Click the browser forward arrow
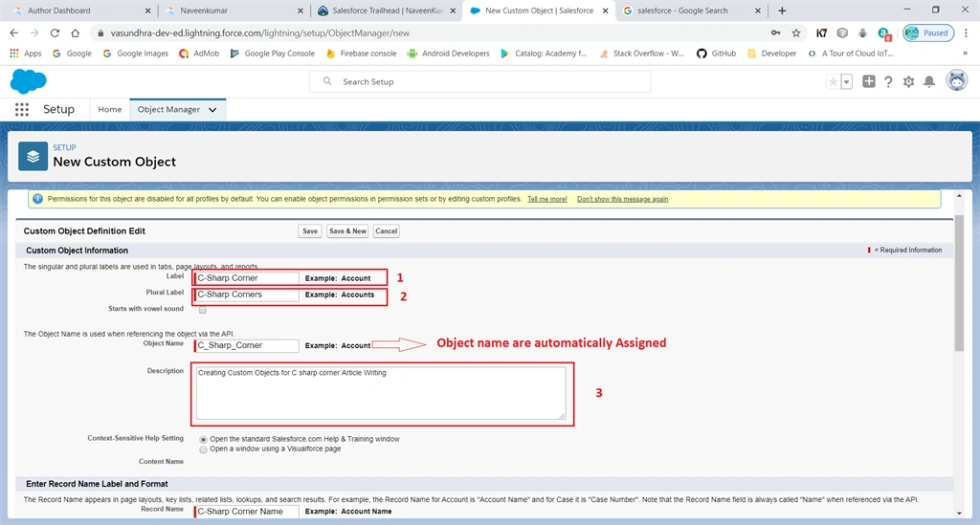Screen dimensions: 980x525 point(34,33)
